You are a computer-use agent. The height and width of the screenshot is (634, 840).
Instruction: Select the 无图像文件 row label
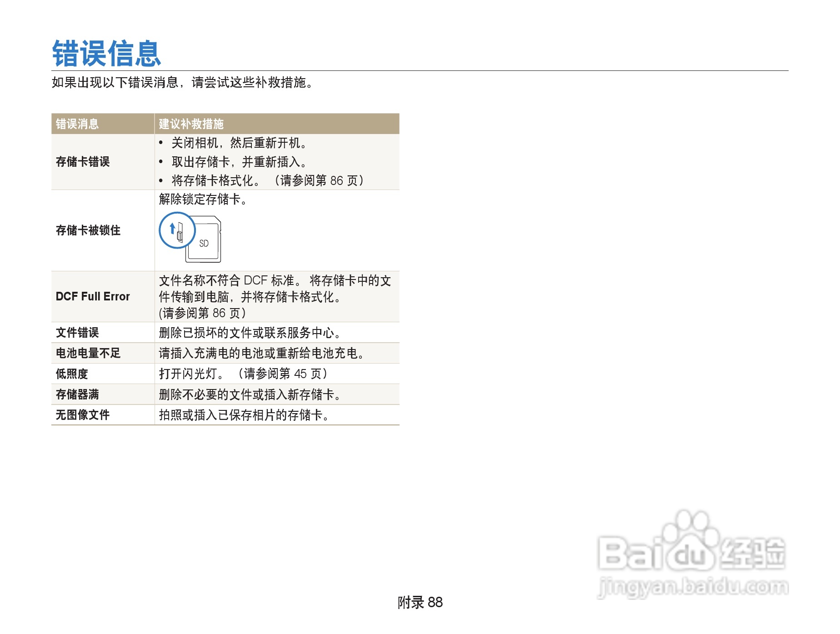pos(83,415)
